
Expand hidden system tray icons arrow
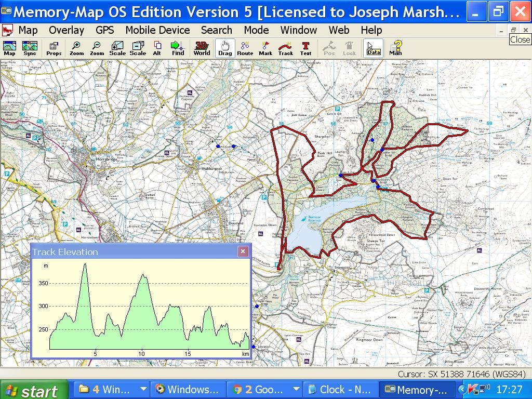click(462, 389)
